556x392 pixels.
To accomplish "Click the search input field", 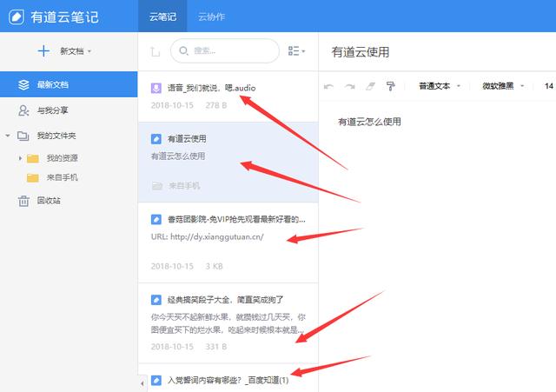I will click(225, 50).
